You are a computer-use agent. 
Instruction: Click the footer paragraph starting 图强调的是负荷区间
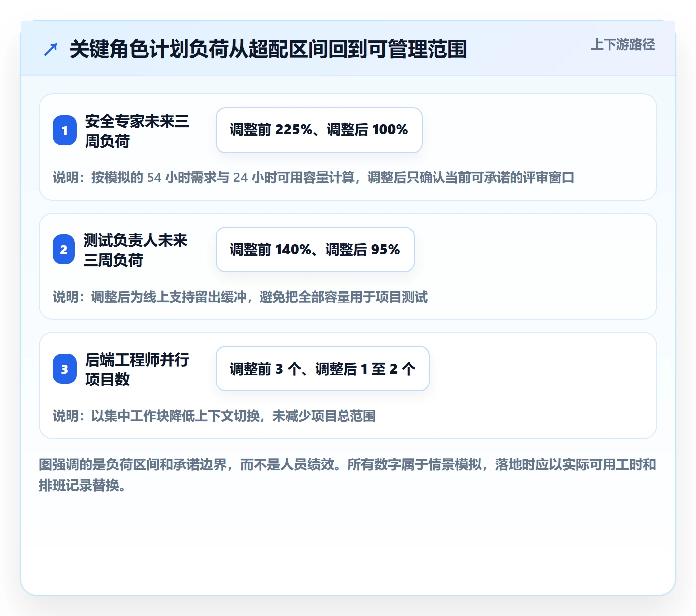pos(348,475)
